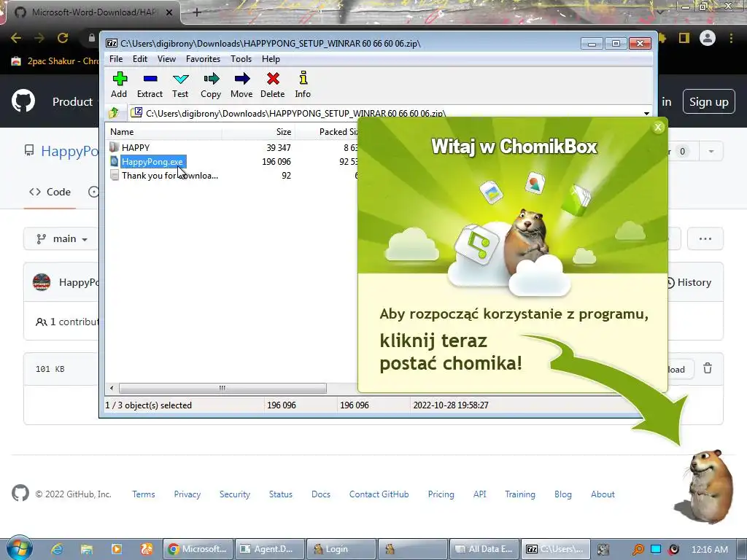Click the Terms footer link
This screenshot has width=747, height=560.
coord(144,494)
